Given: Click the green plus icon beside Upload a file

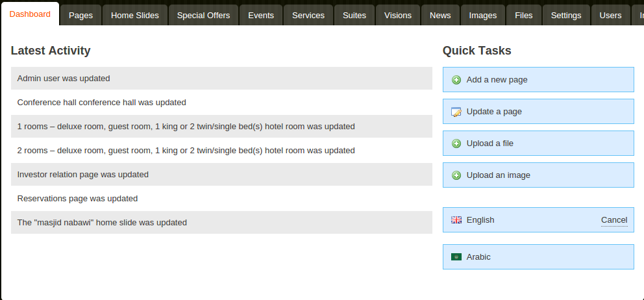Looking at the screenshot, I should pyautogui.click(x=456, y=144).
